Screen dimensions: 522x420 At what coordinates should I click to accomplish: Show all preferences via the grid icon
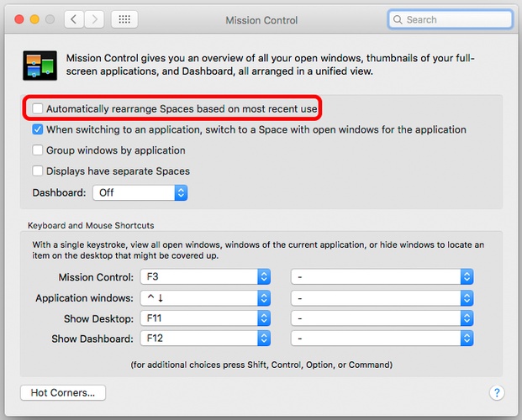pos(124,19)
